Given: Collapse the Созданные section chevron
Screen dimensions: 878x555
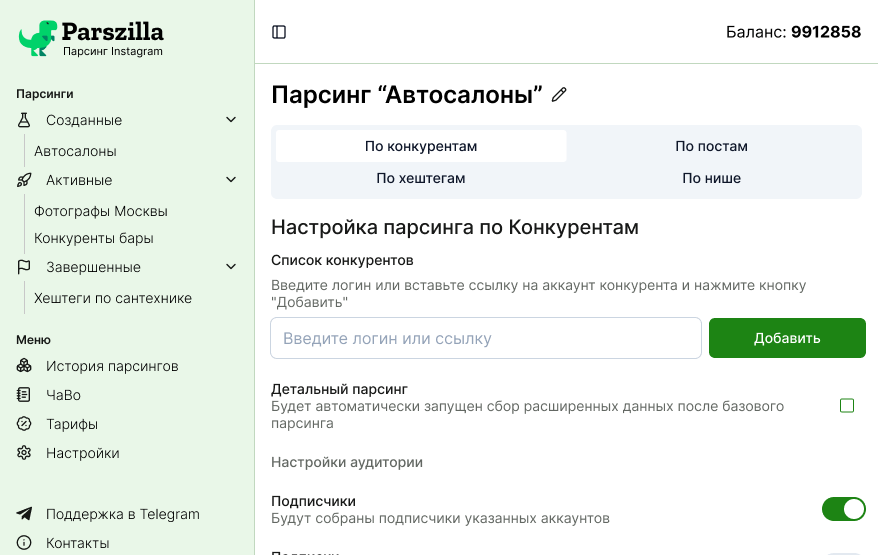Looking at the screenshot, I should click(x=231, y=120).
